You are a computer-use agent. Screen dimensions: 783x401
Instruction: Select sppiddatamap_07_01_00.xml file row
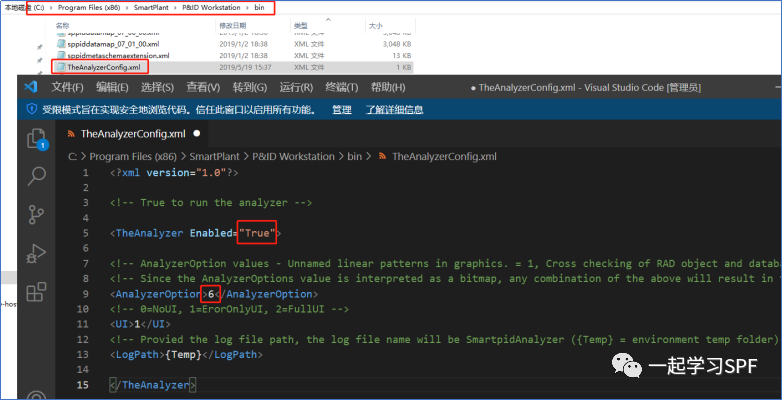233,44
